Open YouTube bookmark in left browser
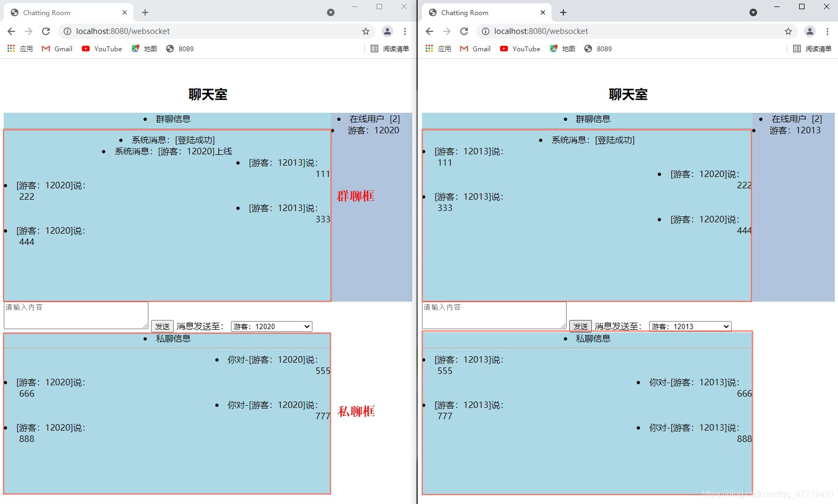838x504 pixels. tap(102, 49)
